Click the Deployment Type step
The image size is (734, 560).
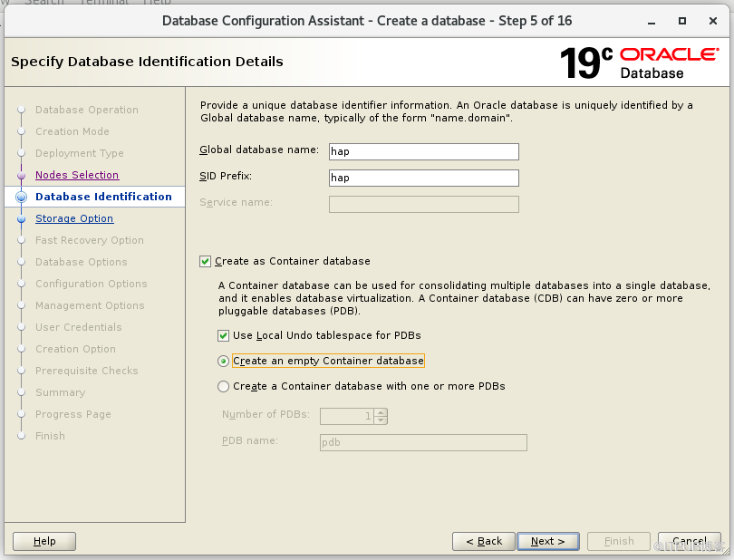tap(80, 153)
